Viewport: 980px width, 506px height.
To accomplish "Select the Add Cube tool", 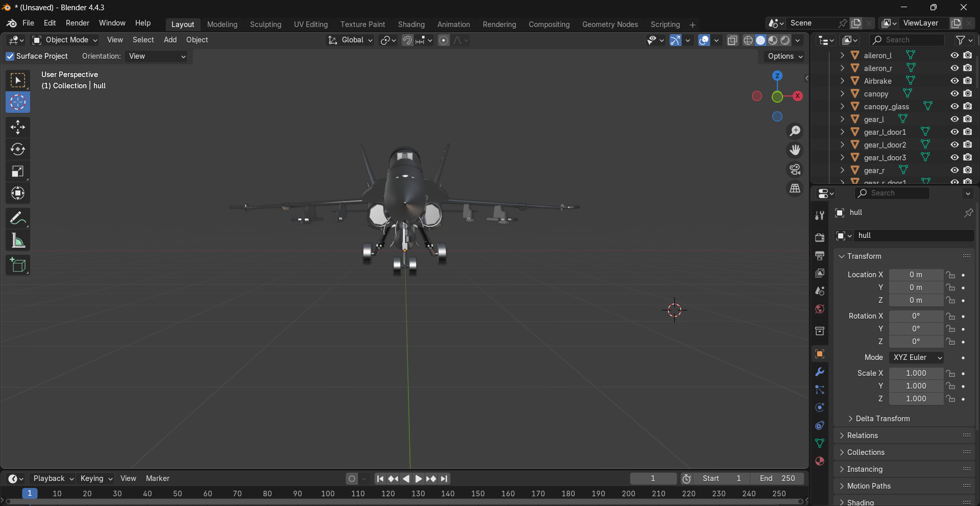I will [x=18, y=265].
